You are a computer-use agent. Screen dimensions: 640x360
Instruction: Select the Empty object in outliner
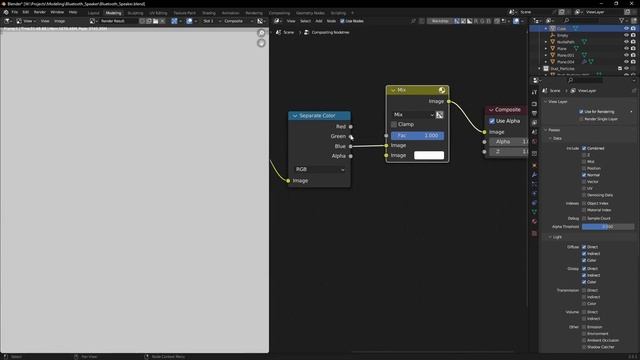562,36
